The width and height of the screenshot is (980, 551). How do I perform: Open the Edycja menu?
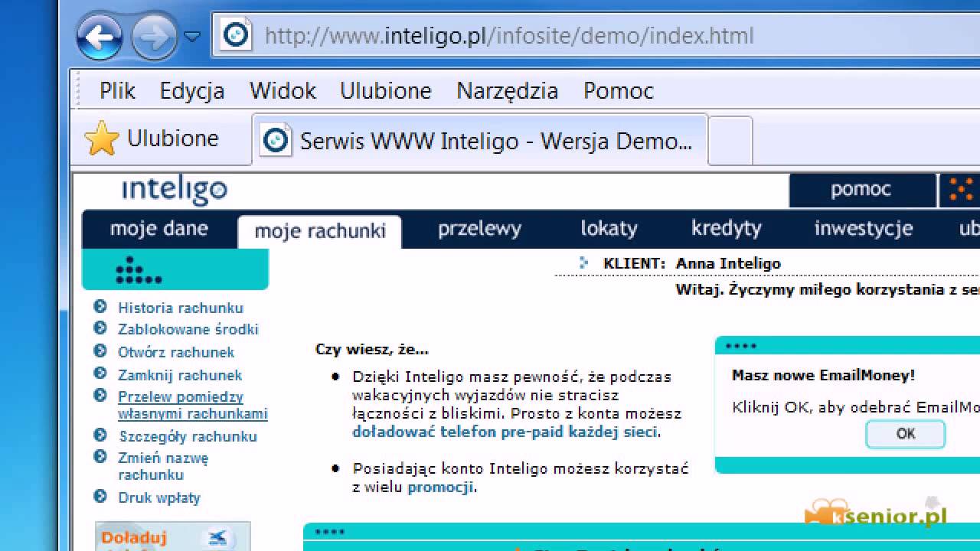192,90
